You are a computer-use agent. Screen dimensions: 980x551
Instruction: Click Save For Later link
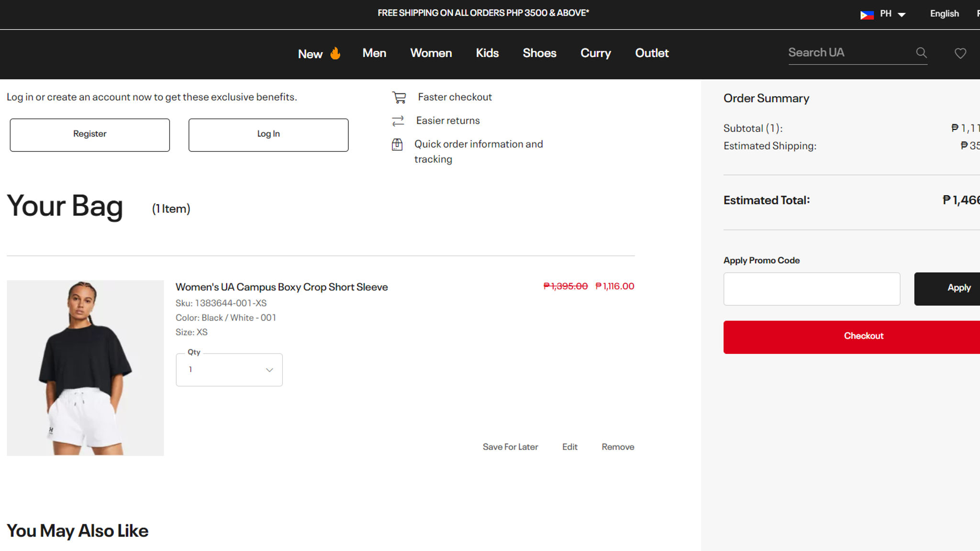(510, 447)
